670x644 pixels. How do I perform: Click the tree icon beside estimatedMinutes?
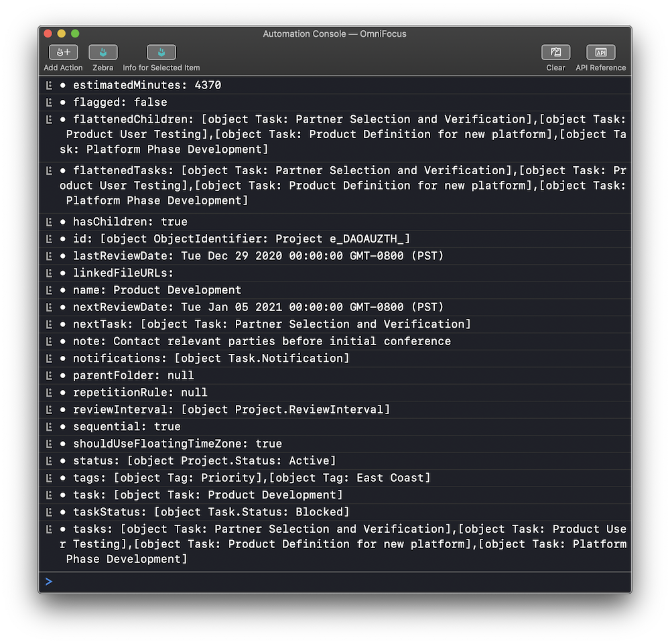tap(50, 85)
